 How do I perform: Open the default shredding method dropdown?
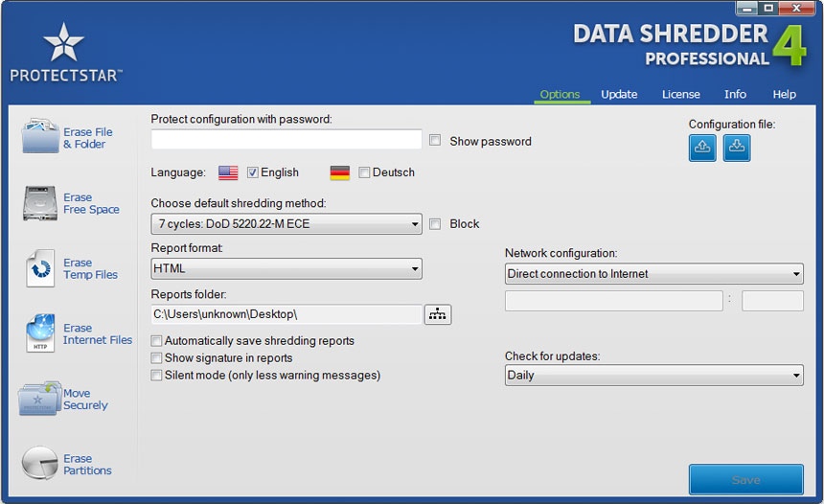(286, 224)
